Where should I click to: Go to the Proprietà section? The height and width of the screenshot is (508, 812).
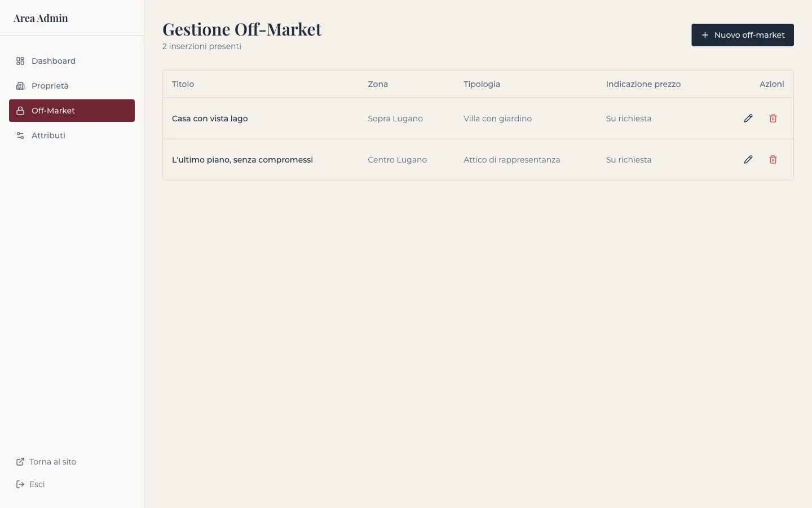point(72,86)
